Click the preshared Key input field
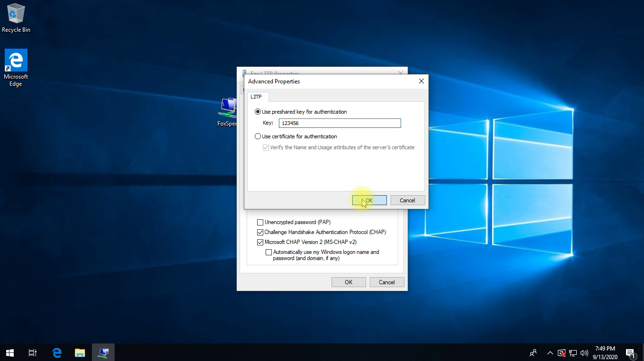 pos(340,123)
